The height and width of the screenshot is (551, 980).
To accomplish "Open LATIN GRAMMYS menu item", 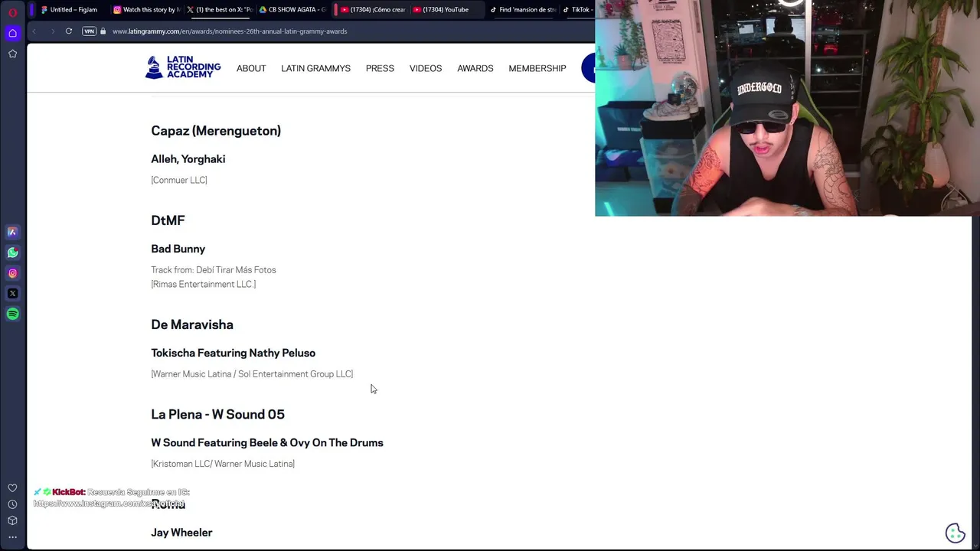I will pos(315,68).
